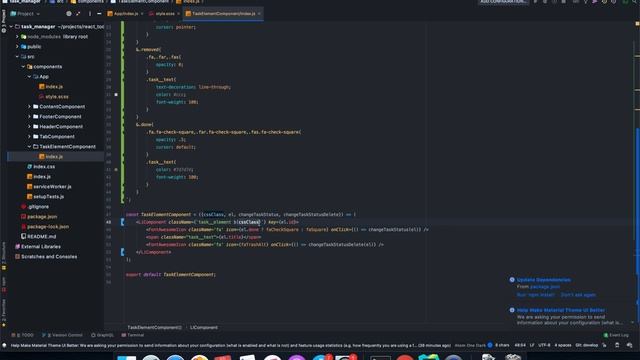The height and width of the screenshot is (360, 640).
Task: Close the style.scss tab
Action: (178, 13)
